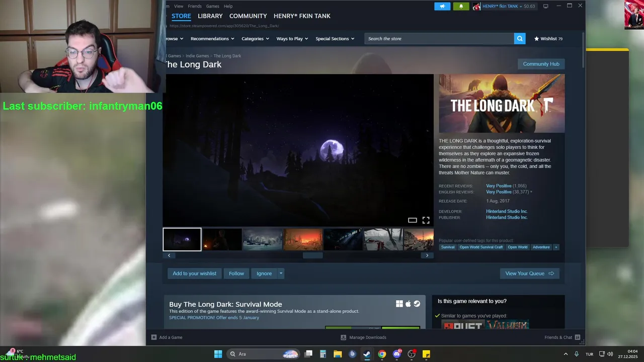Open Google Chrome from the taskbar
Screen dimensions: 644x362
coord(382,354)
